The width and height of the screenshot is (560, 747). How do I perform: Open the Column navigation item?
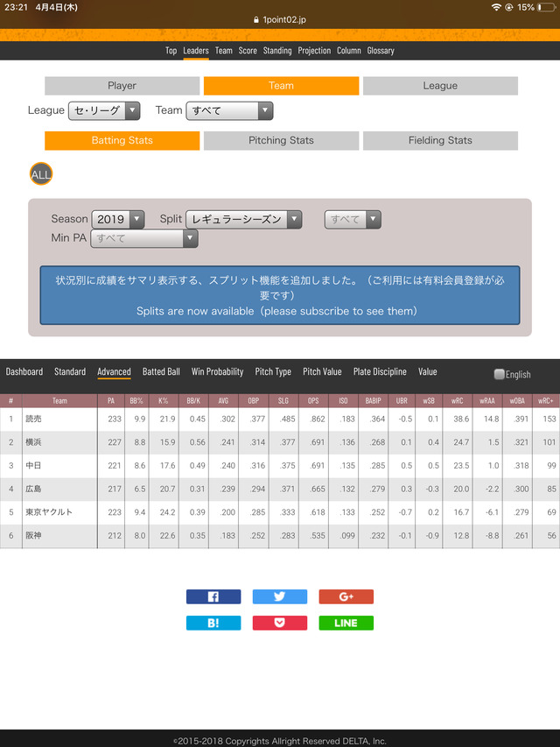point(348,51)
